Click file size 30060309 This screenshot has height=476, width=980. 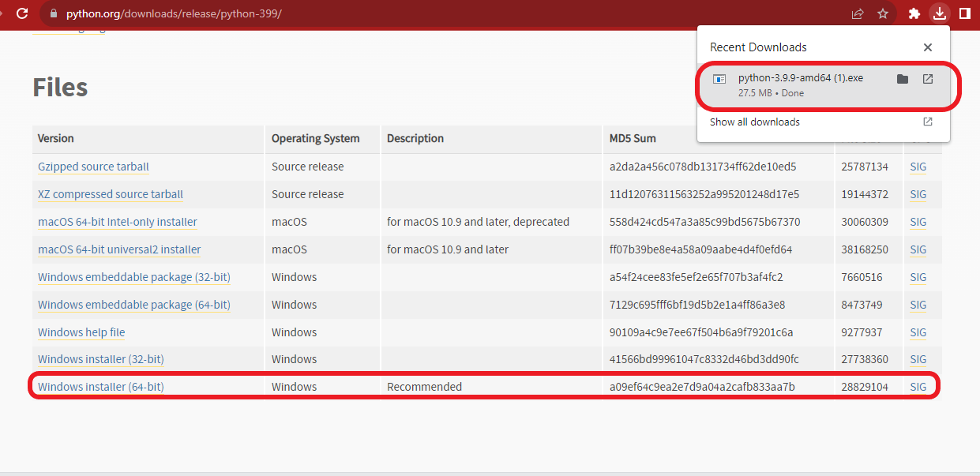[x=865, y=222]
